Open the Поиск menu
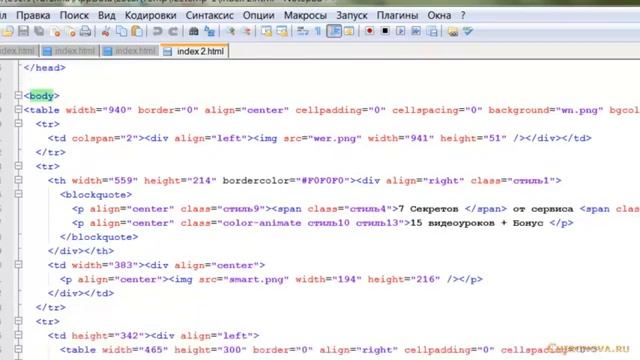The width and height of the screenshot is (640, 360). coord(74,16)
